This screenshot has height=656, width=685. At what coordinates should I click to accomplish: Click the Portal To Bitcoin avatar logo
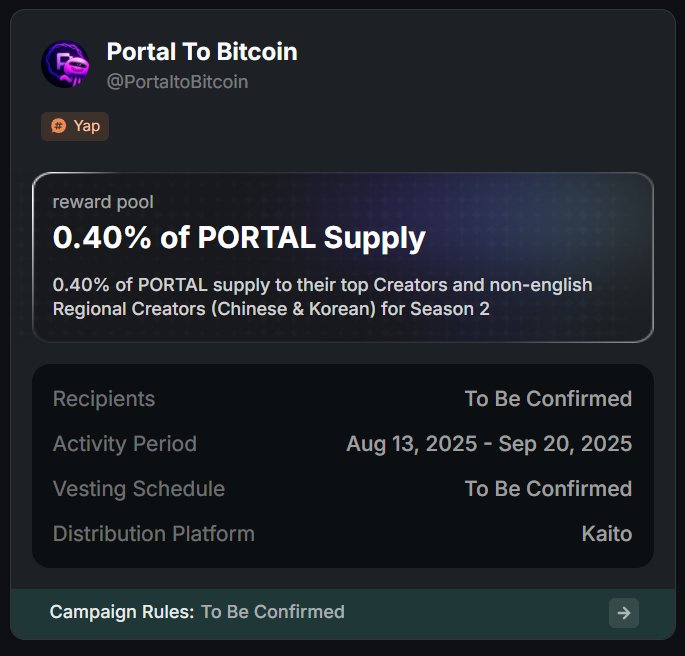[66, 64]
